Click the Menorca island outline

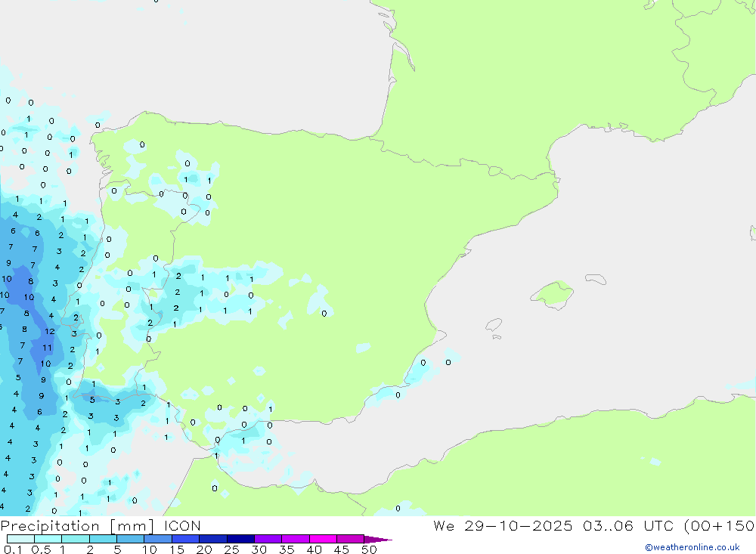tap(595, 280)
